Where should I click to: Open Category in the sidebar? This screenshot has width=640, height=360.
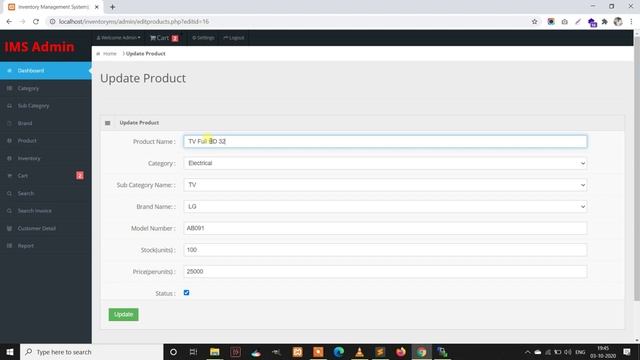tap(46, 88)
